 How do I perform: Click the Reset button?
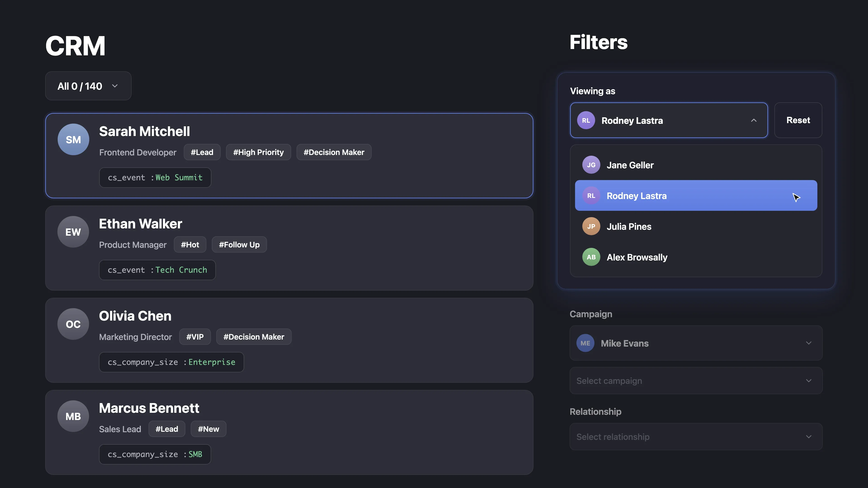[x=798, y=120]
